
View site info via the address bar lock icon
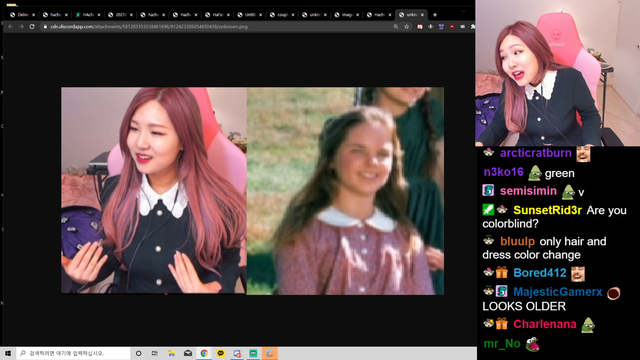click(x=45, y=27)
